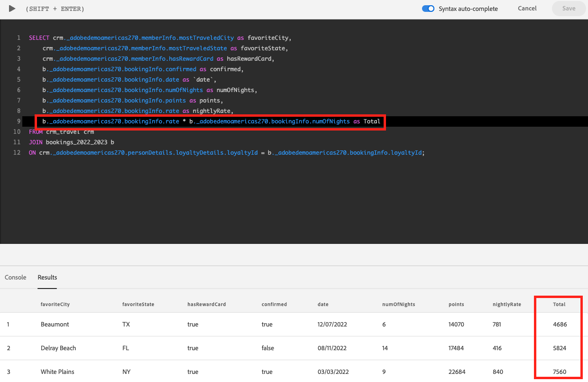Click the TX state cell

(x=126, y=325)
